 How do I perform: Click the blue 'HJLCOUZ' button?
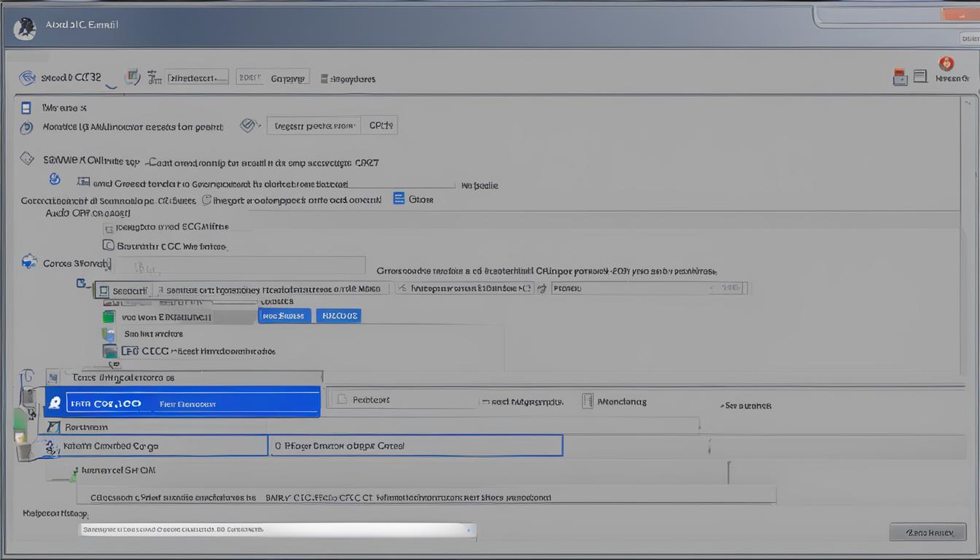click(x=339, y=316)
